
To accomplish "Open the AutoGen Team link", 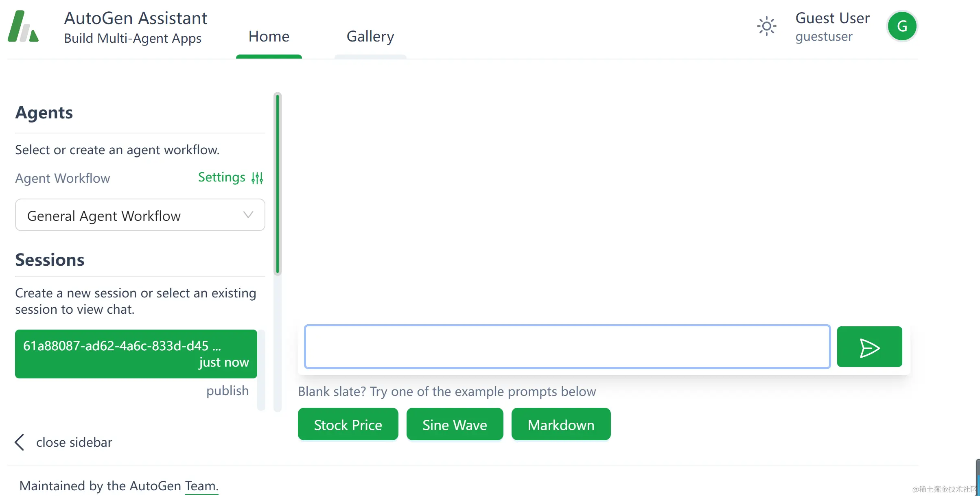I will (x=201, y=486).
